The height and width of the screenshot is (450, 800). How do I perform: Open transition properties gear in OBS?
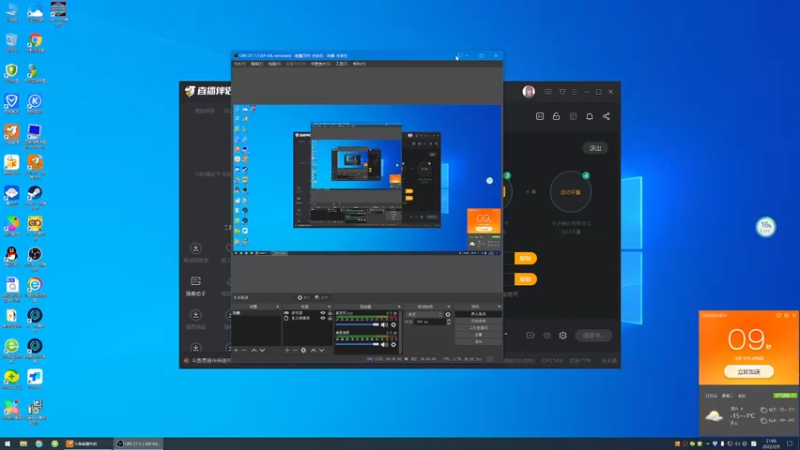point(448,314)
